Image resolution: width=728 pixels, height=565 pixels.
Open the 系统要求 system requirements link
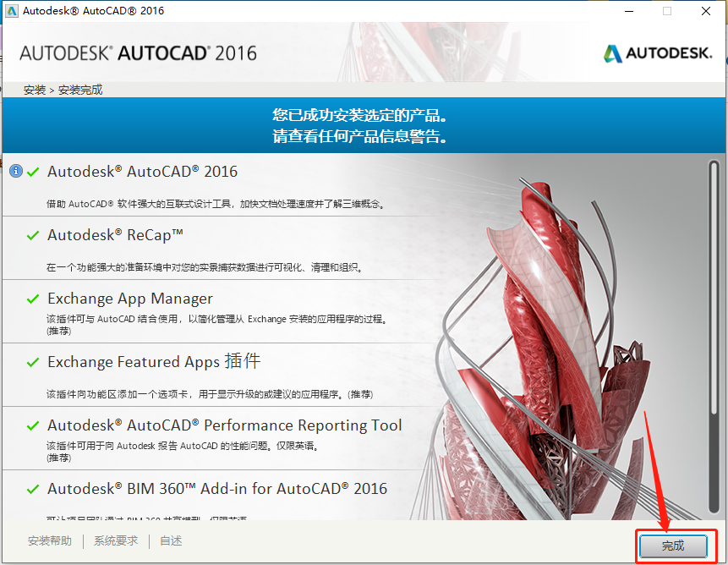click(x=116, y=540)
